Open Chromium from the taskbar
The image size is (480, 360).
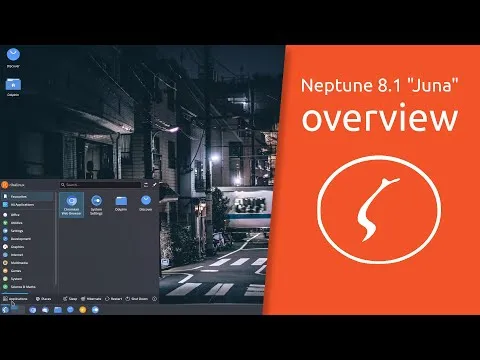coord(32,310)
